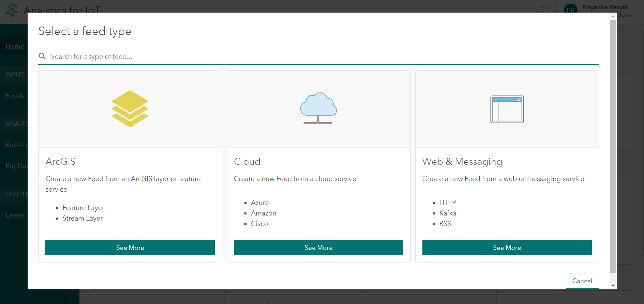Click the dialog scrollbar up arrow
This screenshot has width=644, height=304.
pyautogui.click(x=613, y=16)
